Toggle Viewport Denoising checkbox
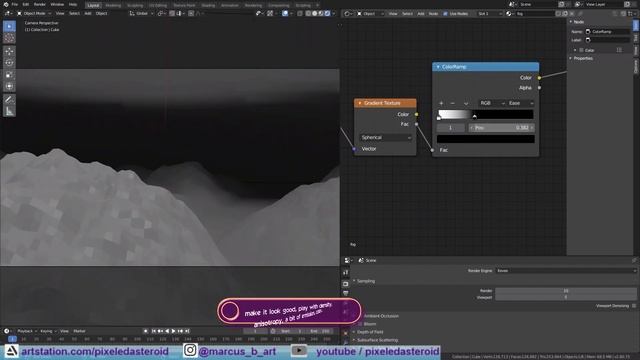The height and width of the screenshot is (360, 640). [x=634, y=306]
